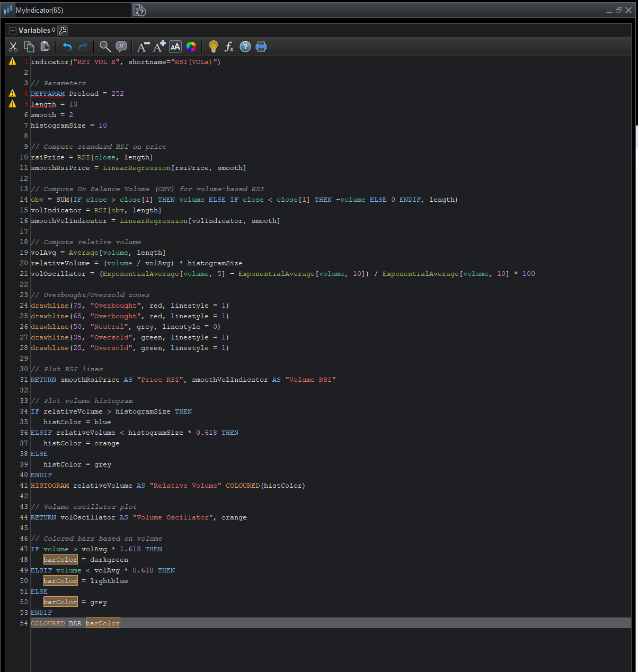Click the Cut scissors icon
The image size is (638, 672).
click(13, 47)
